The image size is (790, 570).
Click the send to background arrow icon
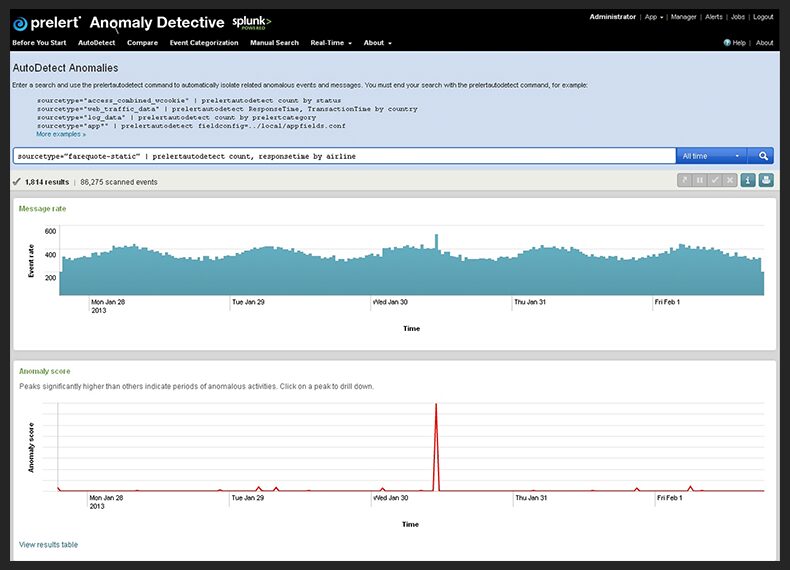coord(685,180)
